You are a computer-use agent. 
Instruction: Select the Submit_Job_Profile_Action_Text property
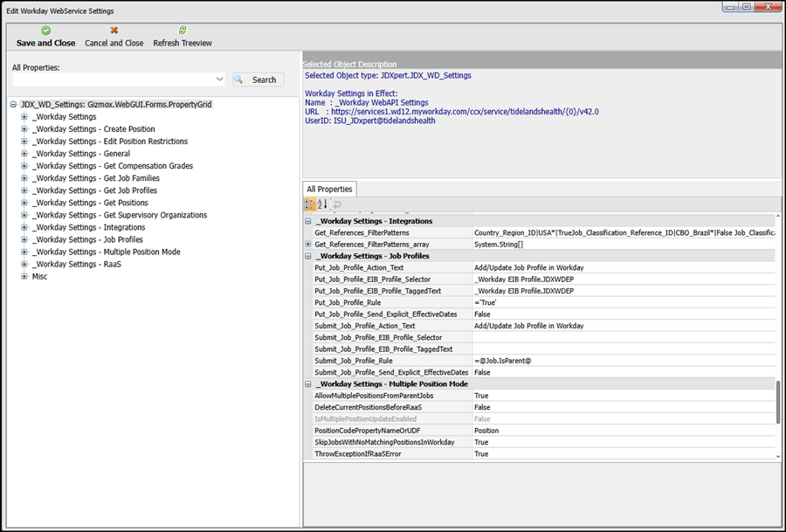[x=365, y=326]
